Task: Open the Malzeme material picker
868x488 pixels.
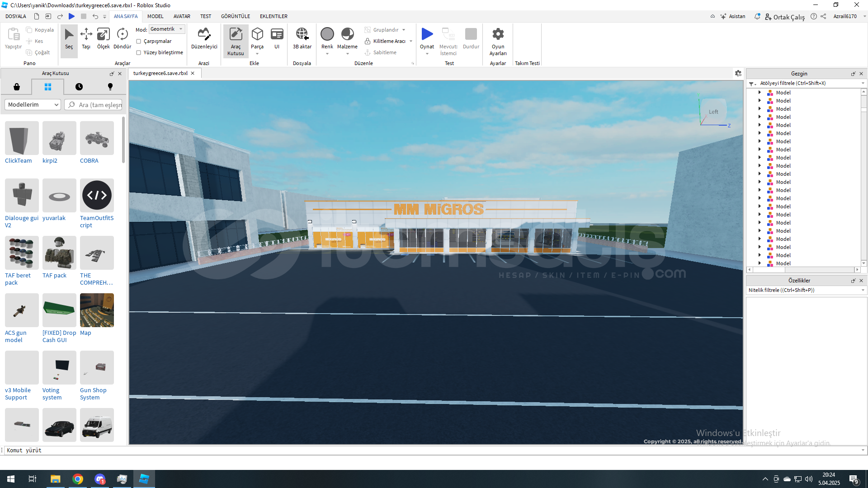Action: (x=347, y=38)
